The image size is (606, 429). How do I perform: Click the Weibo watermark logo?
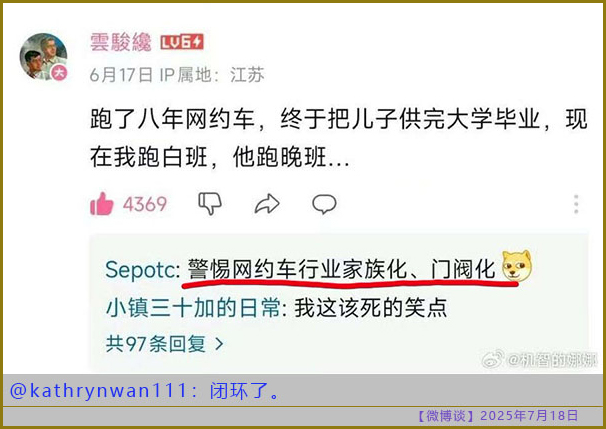click(x=493, y=360)
